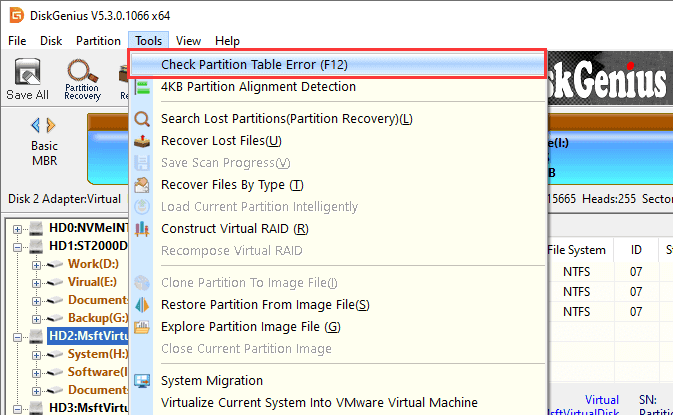The height and width of the screenshot is (415, 673).
Task: Collapse the HD1:ST2000D disk node
Action: tap(19, 246)
